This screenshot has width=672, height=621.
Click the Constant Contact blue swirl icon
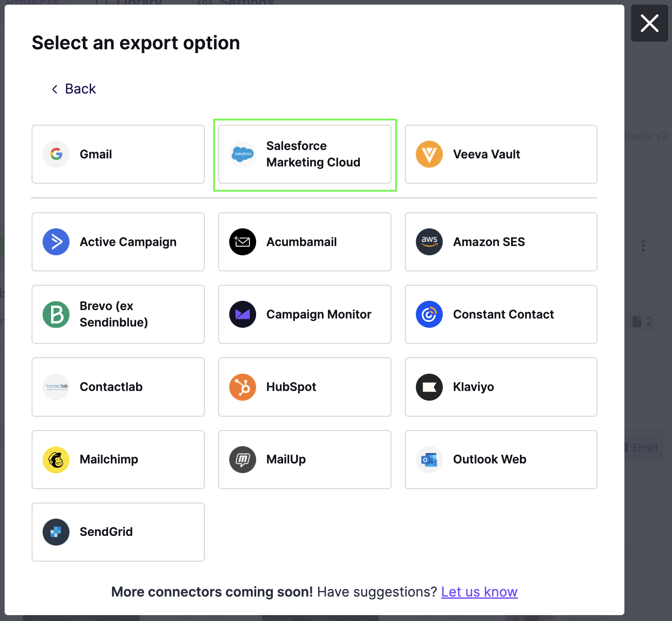pyautogui.click(x=429, y=314)
